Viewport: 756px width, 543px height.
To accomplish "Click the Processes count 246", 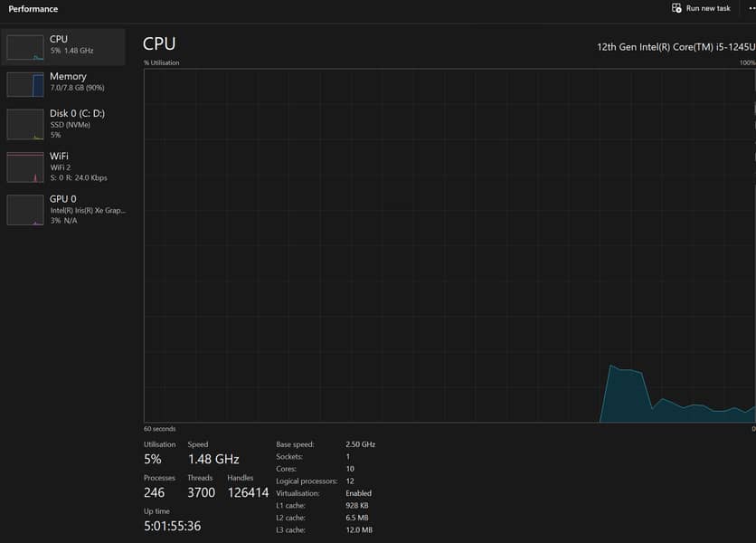I will [154, 492].
